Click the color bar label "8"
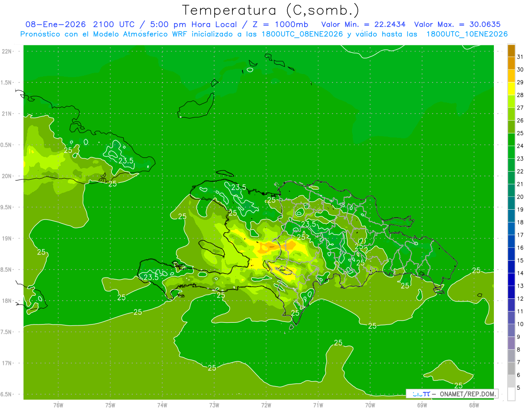This screenshot has height=411, width=532. point(519,349)
